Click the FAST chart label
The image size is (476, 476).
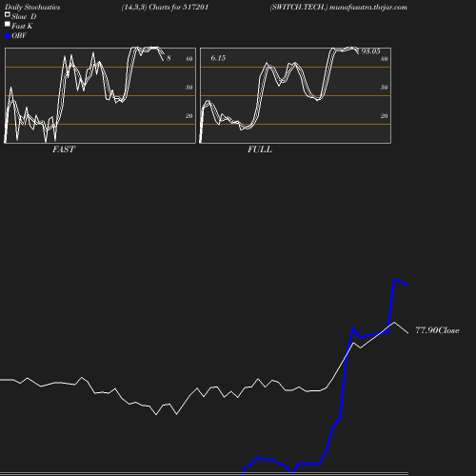click(64, 149)
